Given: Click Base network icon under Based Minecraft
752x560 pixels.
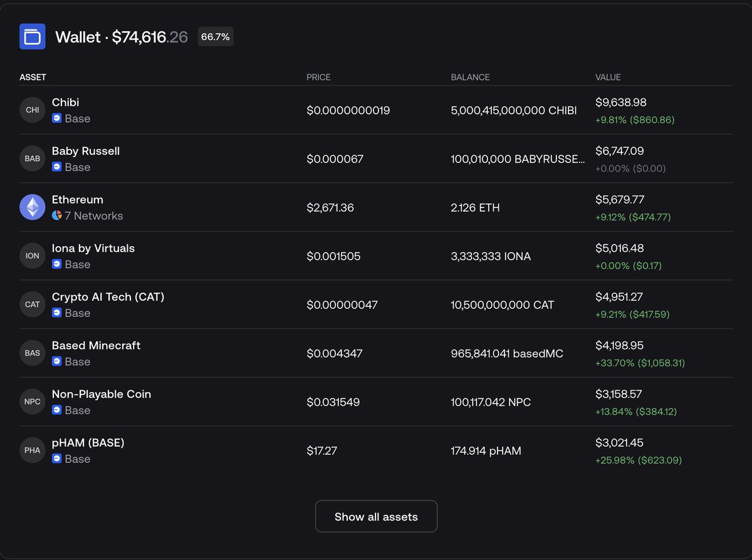Looking at the screenshot, I should point(56,361).
